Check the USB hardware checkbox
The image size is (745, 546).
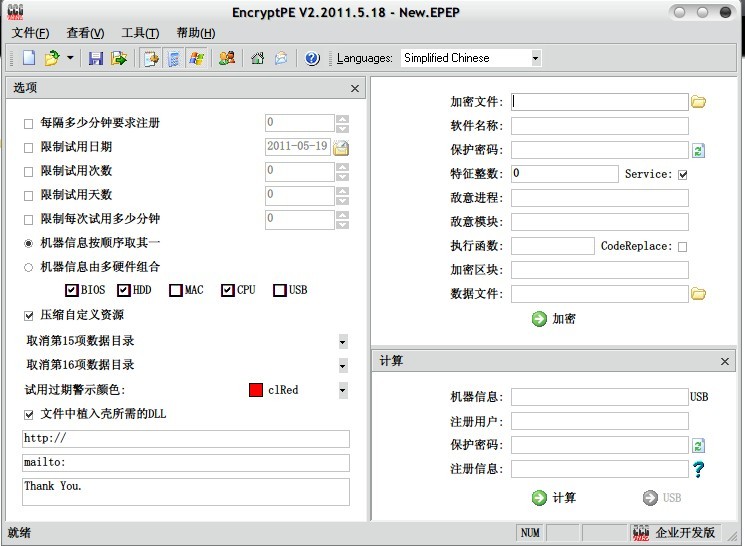tap(280, 290)
